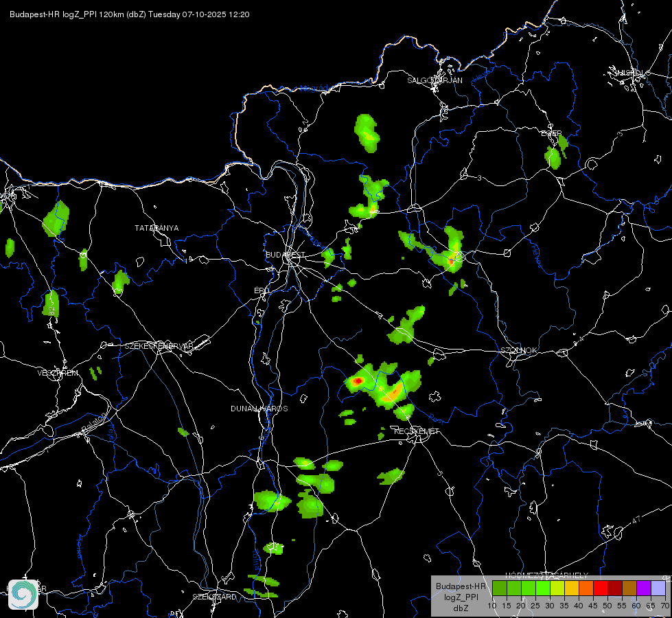Click the red storm core northwest of Kecskemét
This screenshot has height=618, width=672.
tap(358, 380)
